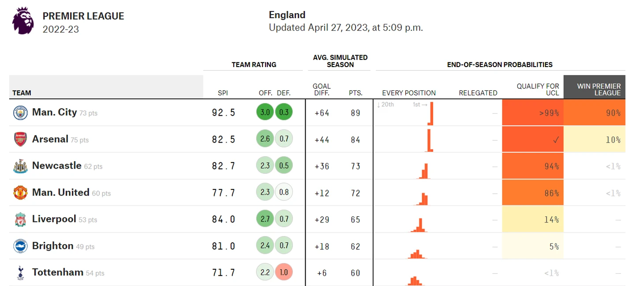This screenshot has width=644, height=286.
Task: Click Man. City's 90% win probability cell
Action: pyautogui.click(x=595, y=113)
